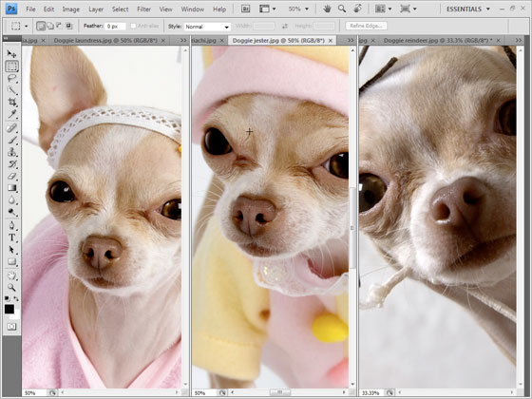Click Hand tool in application bar
This screenshot has width=532, height=399.
327,9
